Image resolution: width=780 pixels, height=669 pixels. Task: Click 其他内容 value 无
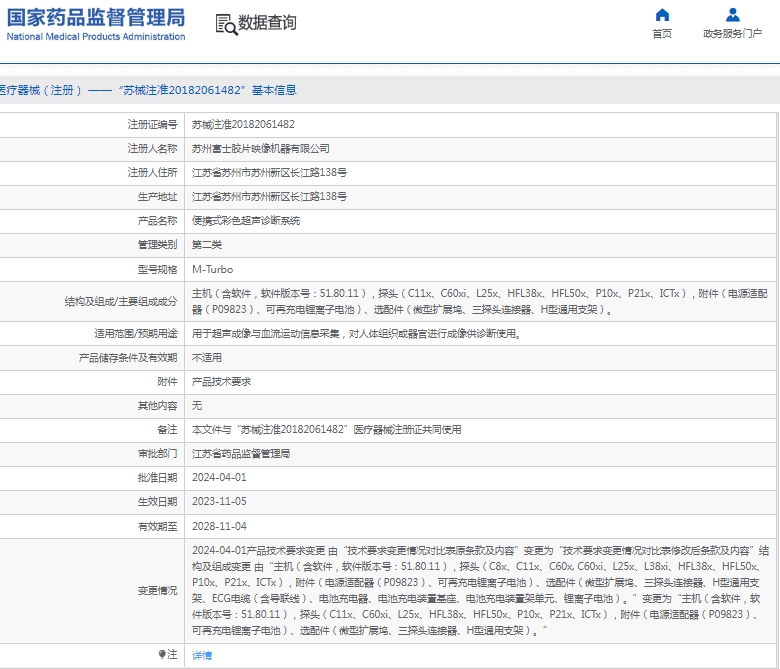click(197, 405)
